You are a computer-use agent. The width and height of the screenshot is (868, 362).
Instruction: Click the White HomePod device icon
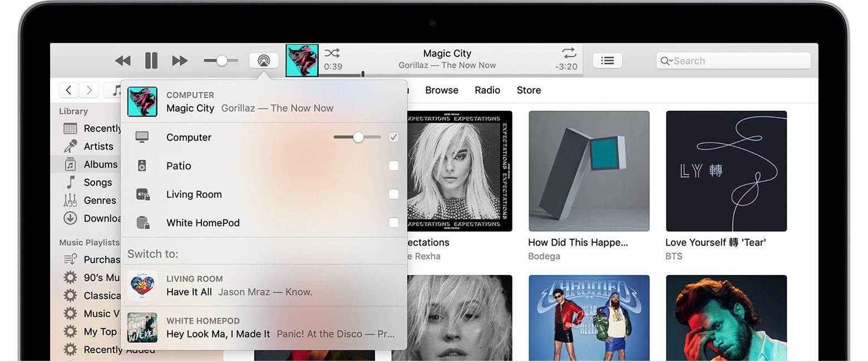(143, 223)
